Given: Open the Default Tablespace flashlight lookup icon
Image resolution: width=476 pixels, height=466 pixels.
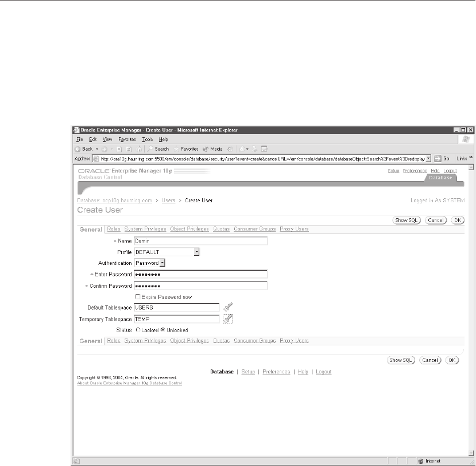Looking at the screenshot, I should click(228, 307).
